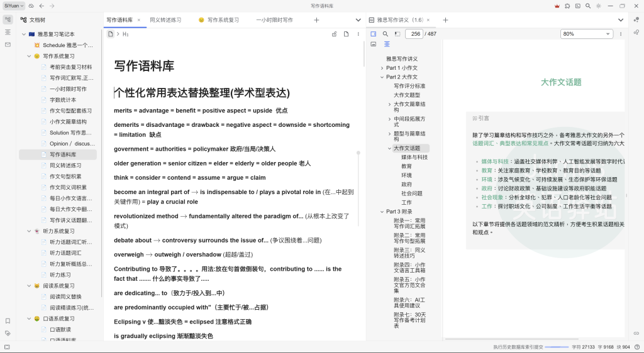Click the cloud sync icon
This screenshot has height=353, width=644.
pyautogui.click(x=31, y=6)
